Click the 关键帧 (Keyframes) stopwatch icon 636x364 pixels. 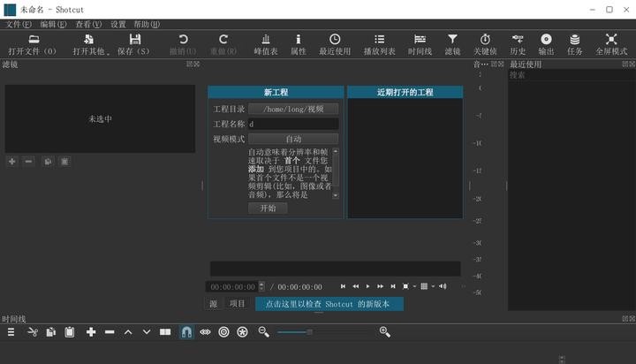pyautogui.click(x=485, y=43)
